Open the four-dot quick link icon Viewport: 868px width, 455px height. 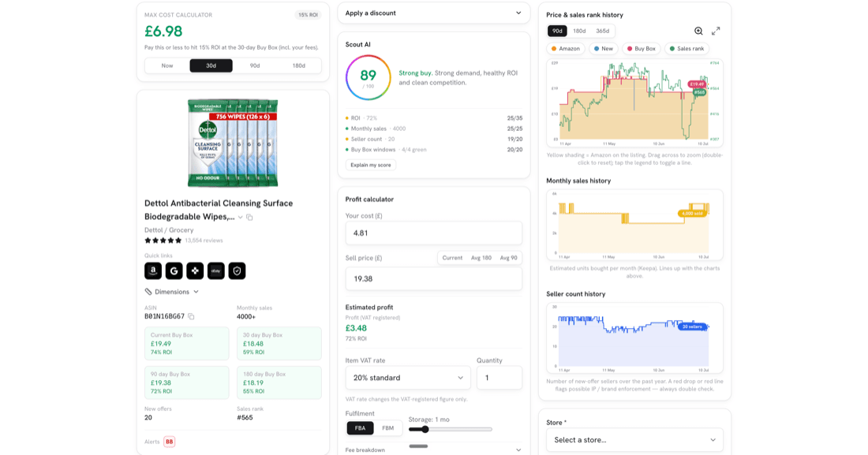[x=195, y=270]
